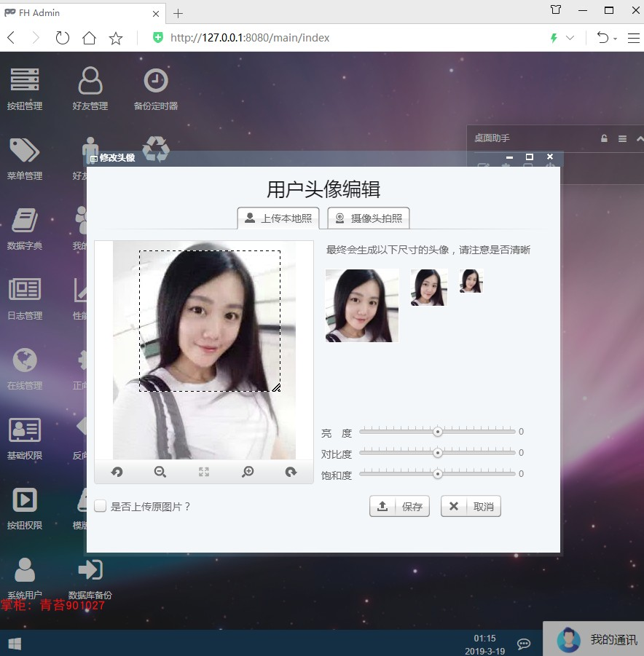Click the 饱和度 saturation slider handle
The image size is (644, 656).
[438, 474]
